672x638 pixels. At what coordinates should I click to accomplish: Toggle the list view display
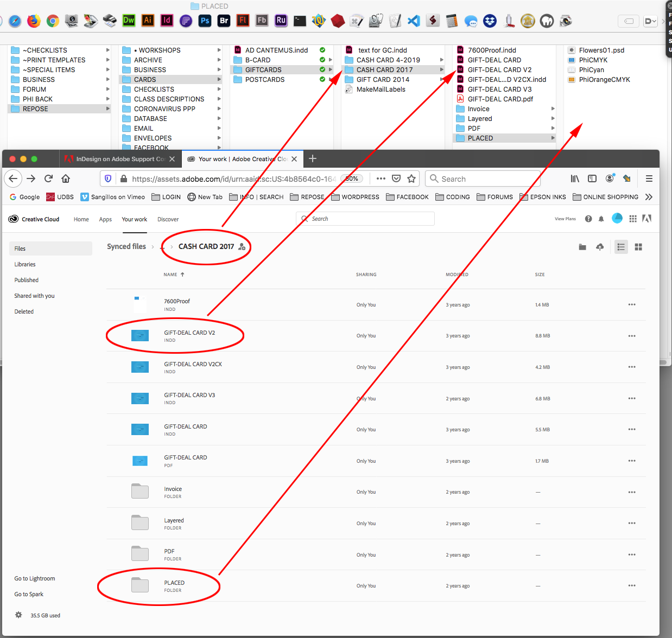click(621, 247)
